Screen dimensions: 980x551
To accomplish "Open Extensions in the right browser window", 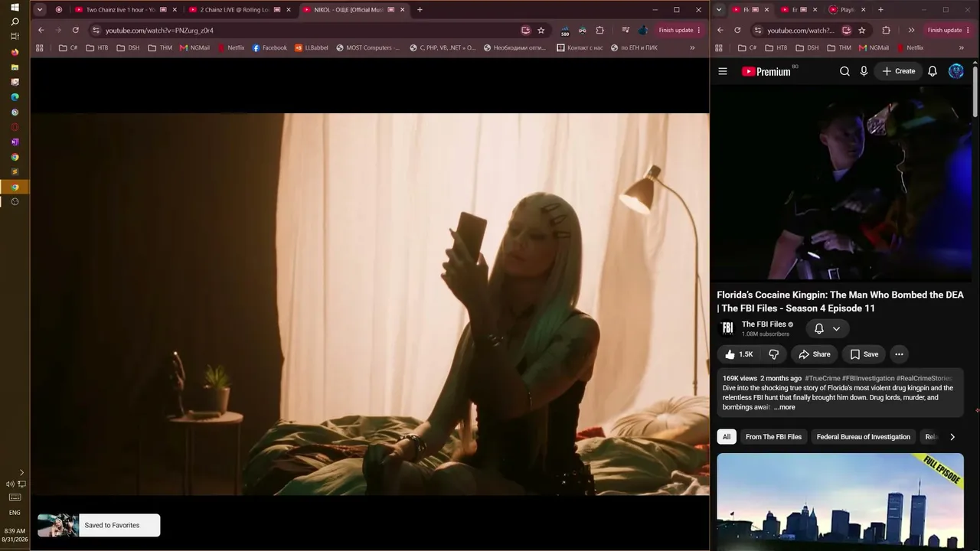I will 886,30.
